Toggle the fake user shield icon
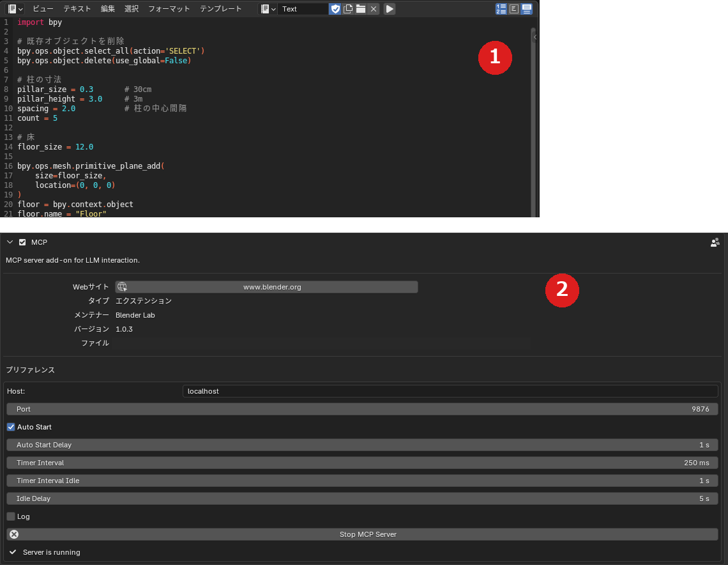This screenshot has width=728, height=565. click(x=335, y=9)
